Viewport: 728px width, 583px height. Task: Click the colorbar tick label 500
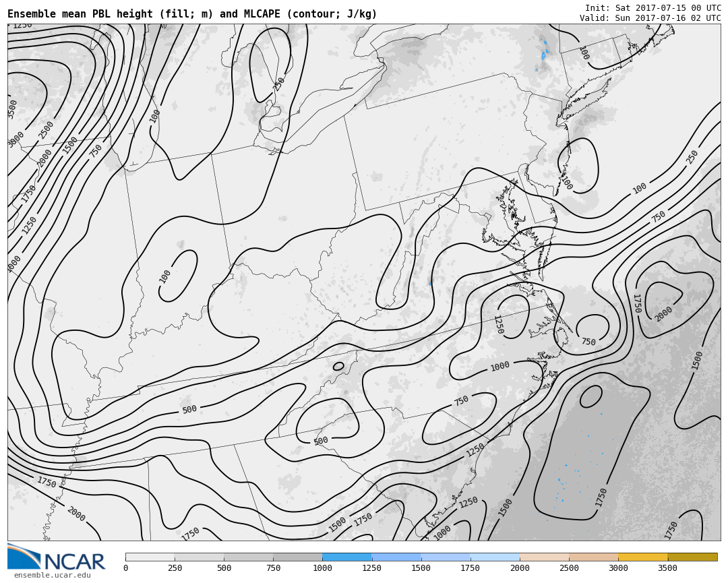coord(224,567)
